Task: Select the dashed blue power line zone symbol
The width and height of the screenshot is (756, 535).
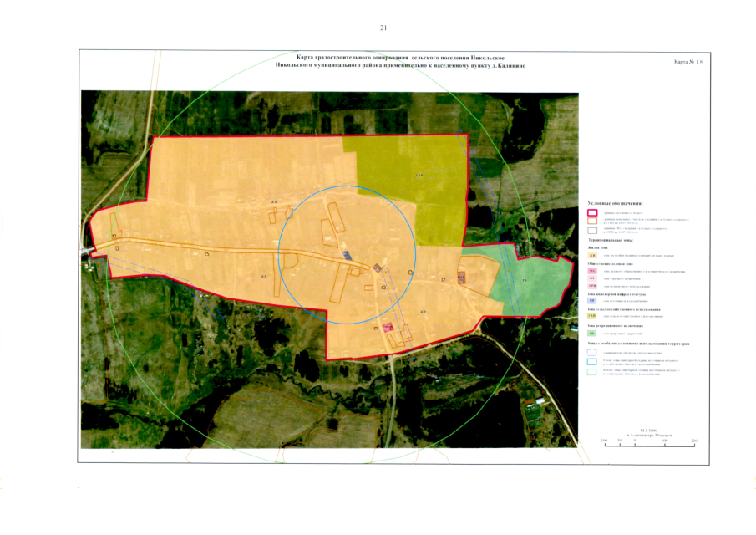Action: click(x=593, y=352)
